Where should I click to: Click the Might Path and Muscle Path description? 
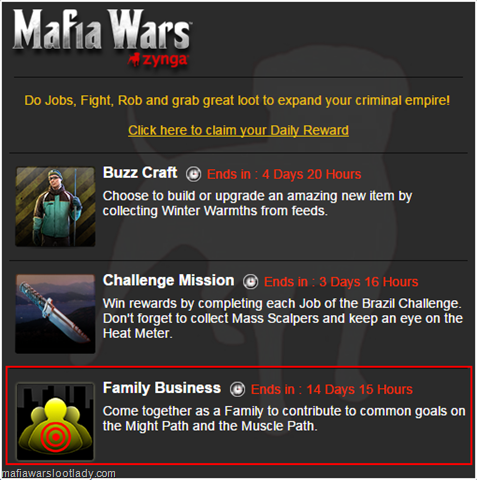click(x=284, y=418)
